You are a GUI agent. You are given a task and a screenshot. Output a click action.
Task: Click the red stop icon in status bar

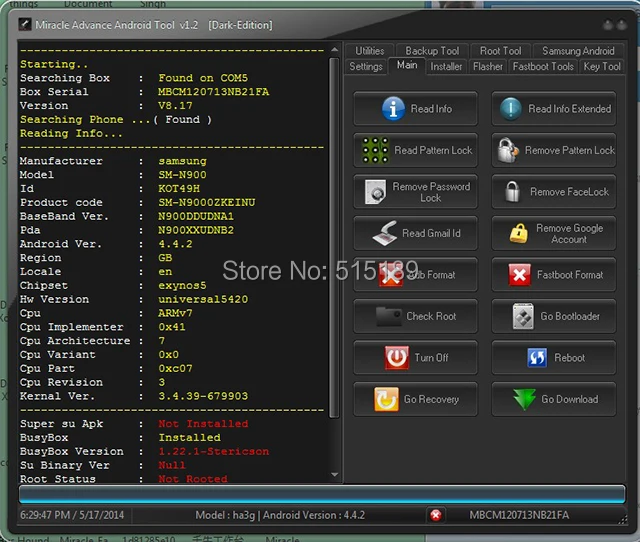click(x=436, y=515)
